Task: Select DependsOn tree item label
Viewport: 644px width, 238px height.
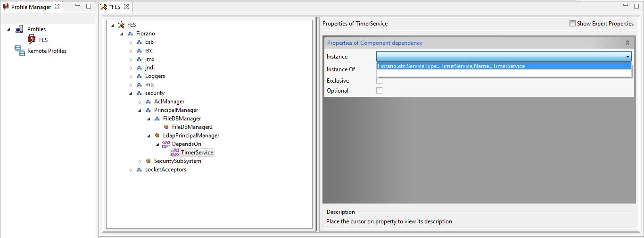Action: click(x=187, y=144)
